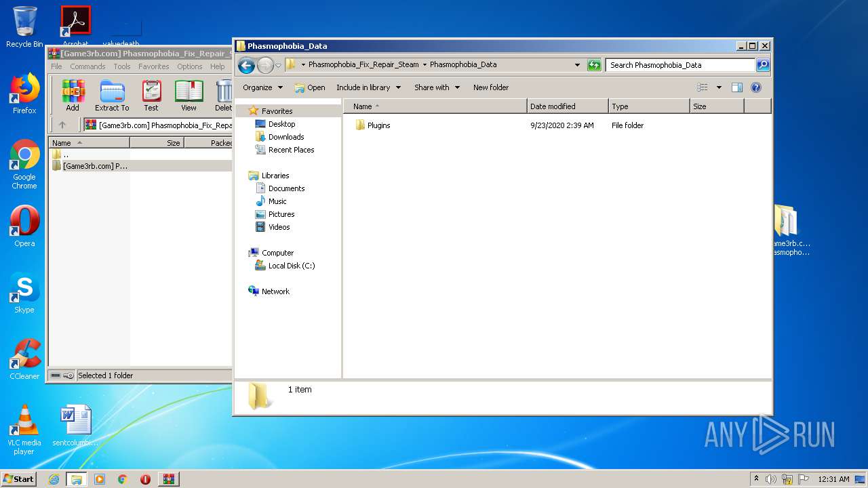This screenshot has height=488, width=868.
Task: Open the address bar history dropdown
Action: click(577, 65)
